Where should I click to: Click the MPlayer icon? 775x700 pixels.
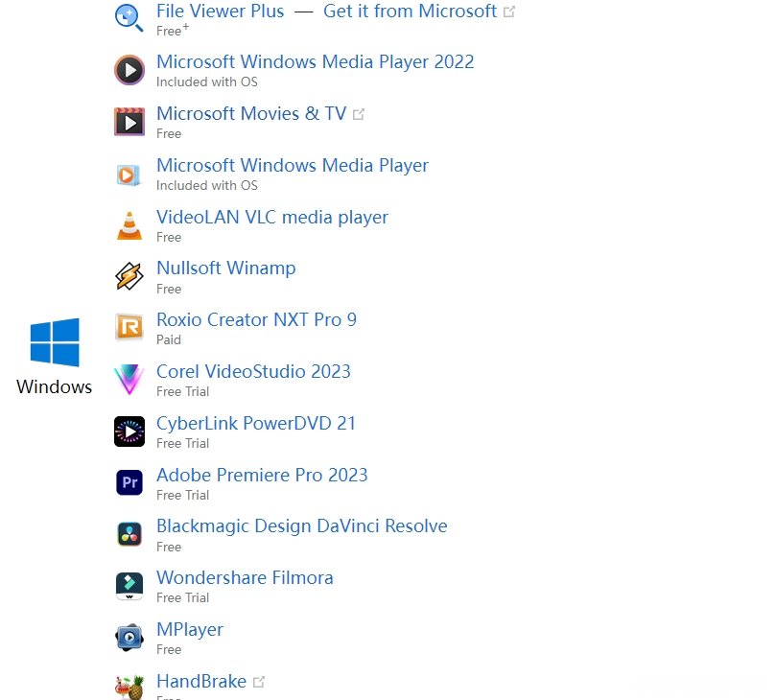129,638
